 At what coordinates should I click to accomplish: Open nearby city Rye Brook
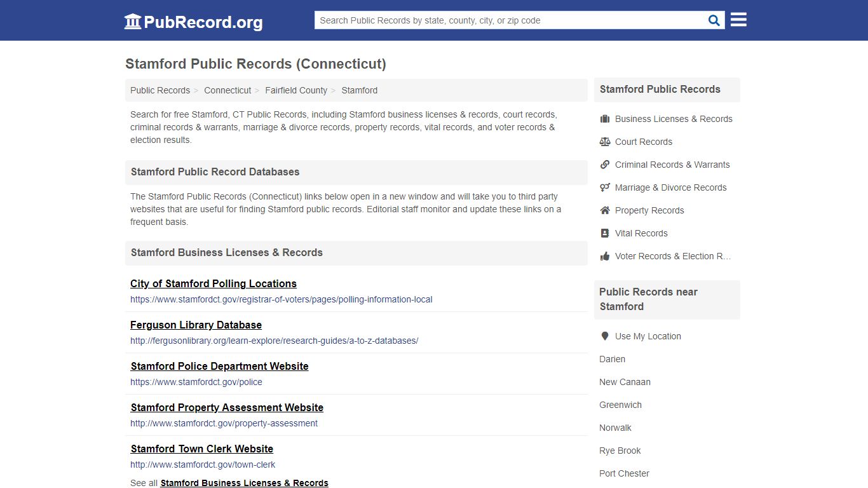tap(620, 451)
